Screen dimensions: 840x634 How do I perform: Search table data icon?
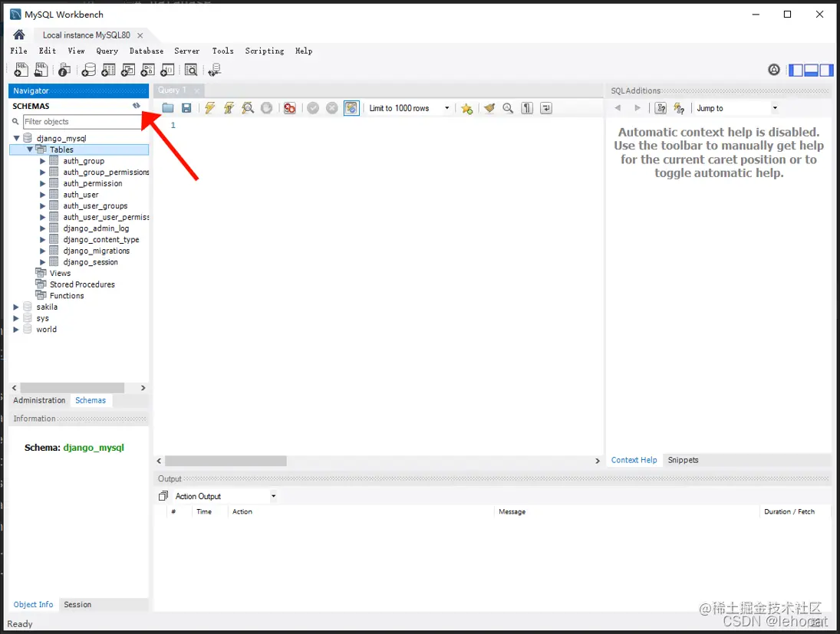click(x=191, y=70)
